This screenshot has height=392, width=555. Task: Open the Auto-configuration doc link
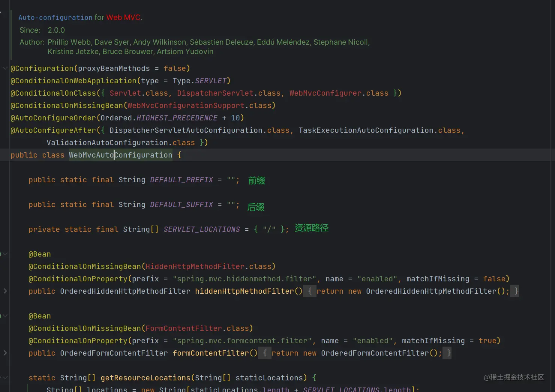(55, 18)
